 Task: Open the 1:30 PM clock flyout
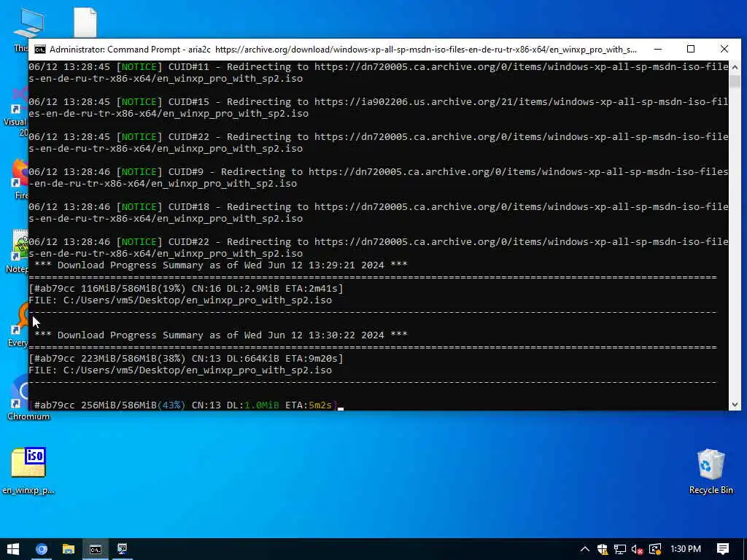pos(686,549)
